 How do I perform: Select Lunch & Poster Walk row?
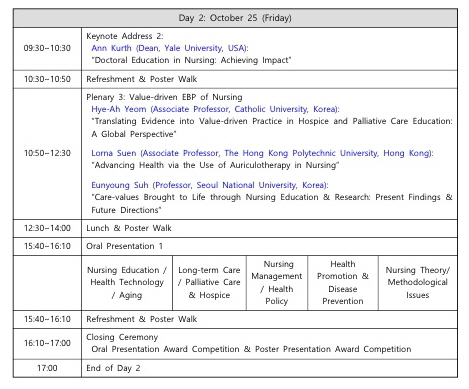(x=235, y=228)
